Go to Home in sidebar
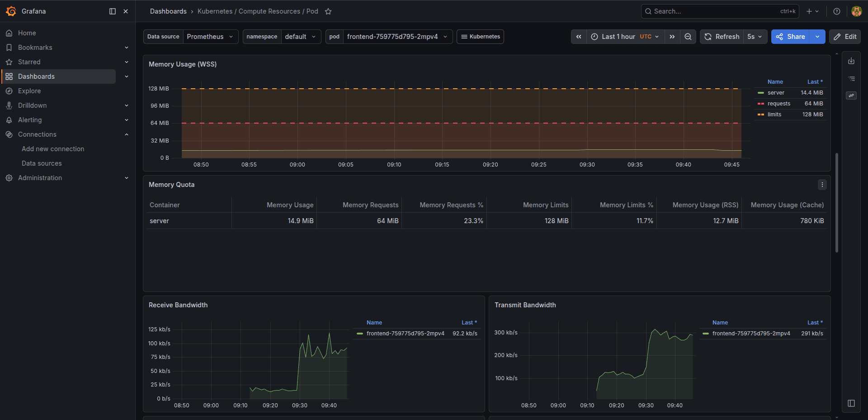 coord(27,33)
